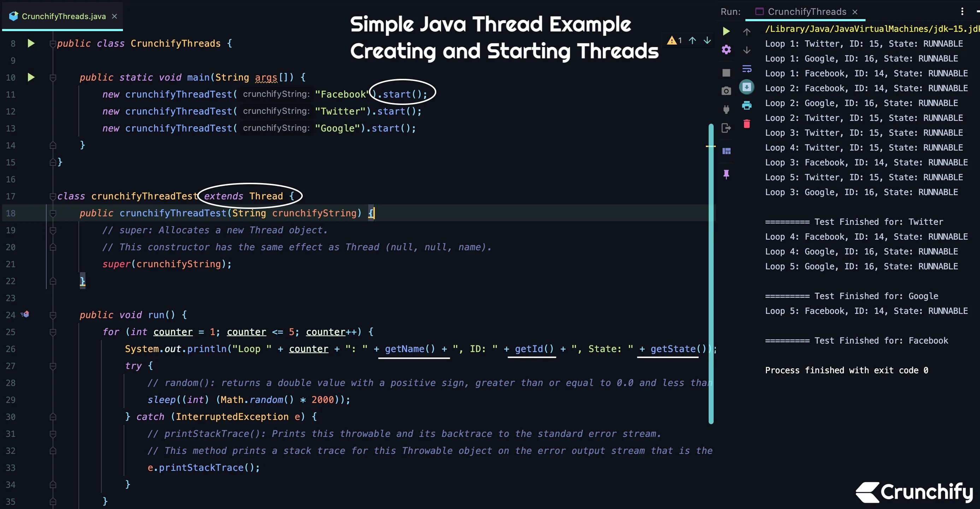Select the CrunchifyThreads.java editor tab

coord(63,16)
